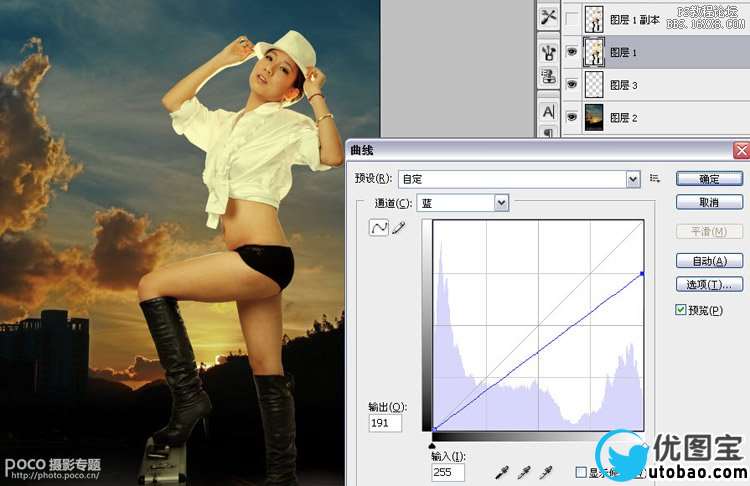
Task: Pick the black point eyedropper
Action: (x=502, y=473)
